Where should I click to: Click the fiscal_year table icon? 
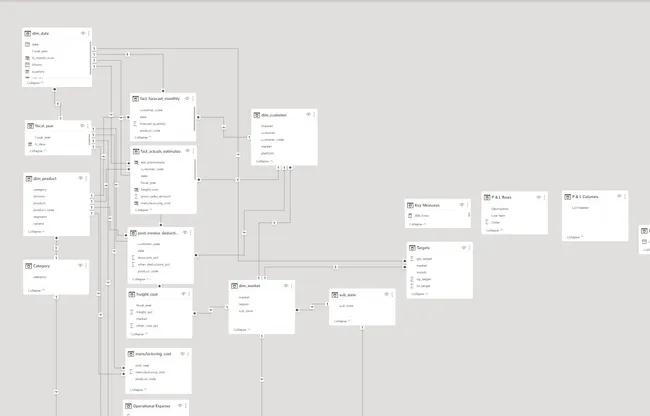pyautogui.click(x=30, y=126)
